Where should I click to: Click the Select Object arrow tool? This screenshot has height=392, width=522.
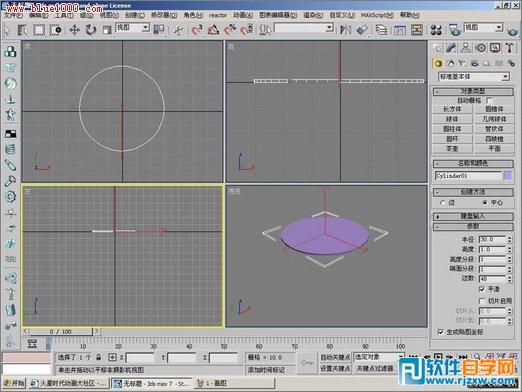pos(7,30)
